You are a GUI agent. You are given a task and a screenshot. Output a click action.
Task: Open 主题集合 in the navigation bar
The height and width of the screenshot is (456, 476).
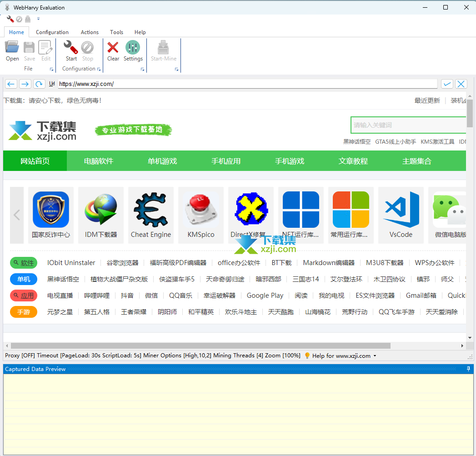tap(417, 161)
